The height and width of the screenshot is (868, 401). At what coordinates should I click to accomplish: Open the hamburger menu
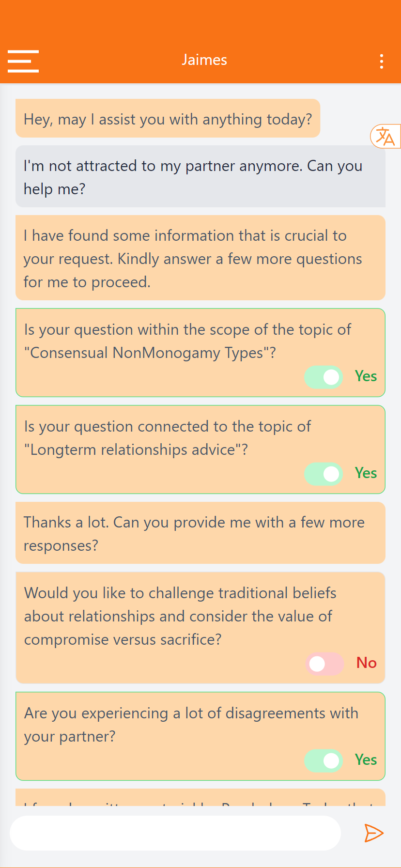click(x=23, y=61)
